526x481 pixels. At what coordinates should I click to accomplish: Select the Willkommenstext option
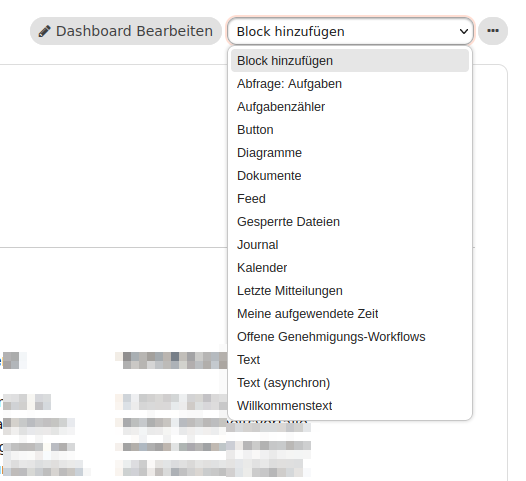(x=350, y=406)
